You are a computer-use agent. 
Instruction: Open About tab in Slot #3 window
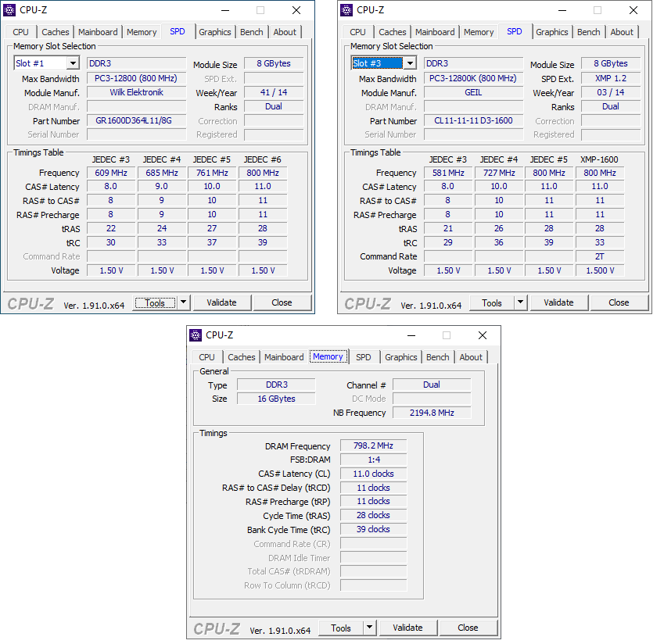(x=622, y=32)
